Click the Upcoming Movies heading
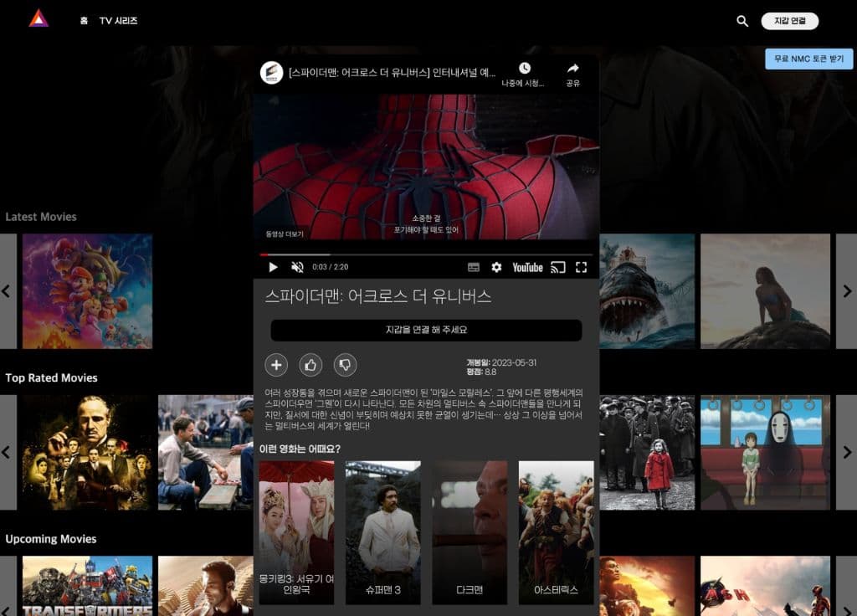Viewport: 857px width, 616px height. click(x=51, y=539)
